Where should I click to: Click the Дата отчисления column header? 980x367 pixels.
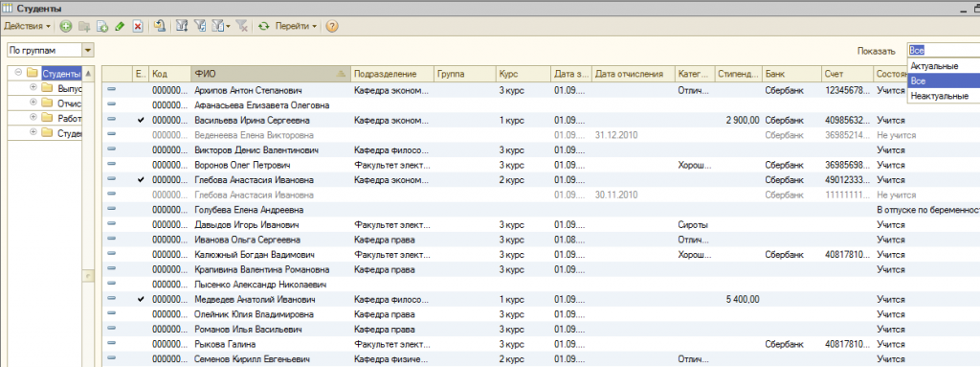click(634, 73)
